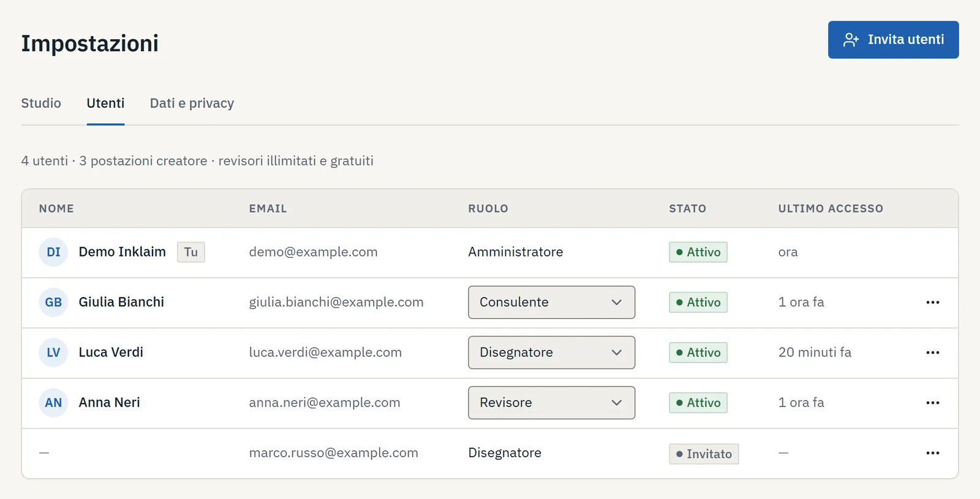Select the name Demo Inklaim
Viewport: 980px width, 499px height.
tap(123, 252)
